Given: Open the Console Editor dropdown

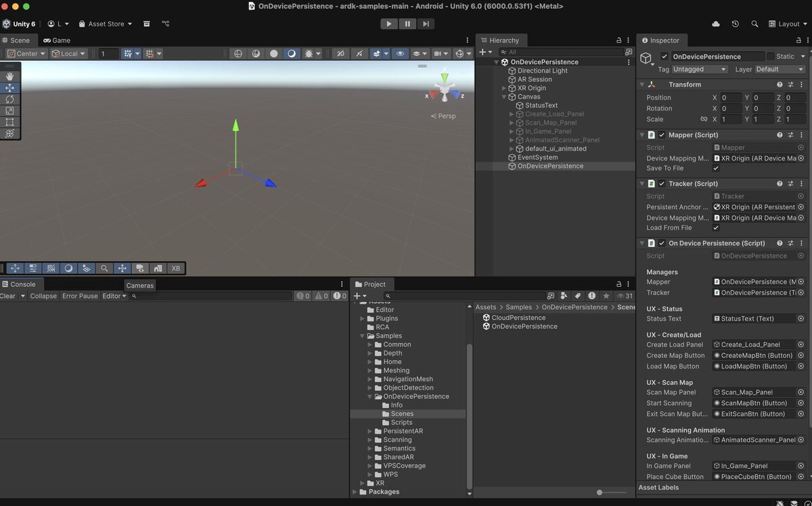Looking at the screenshot, I should coord(114,296).
